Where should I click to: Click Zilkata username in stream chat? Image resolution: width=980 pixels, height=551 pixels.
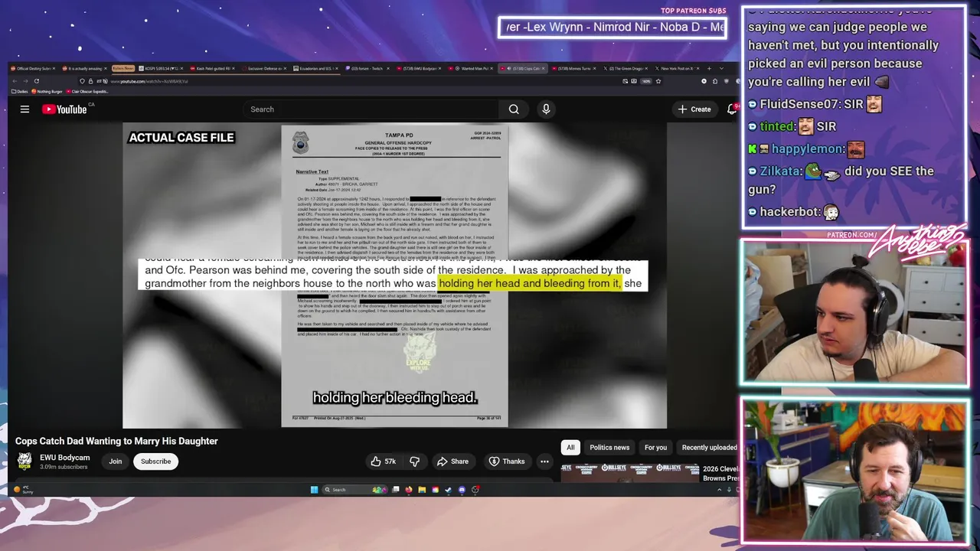(779, 171)
